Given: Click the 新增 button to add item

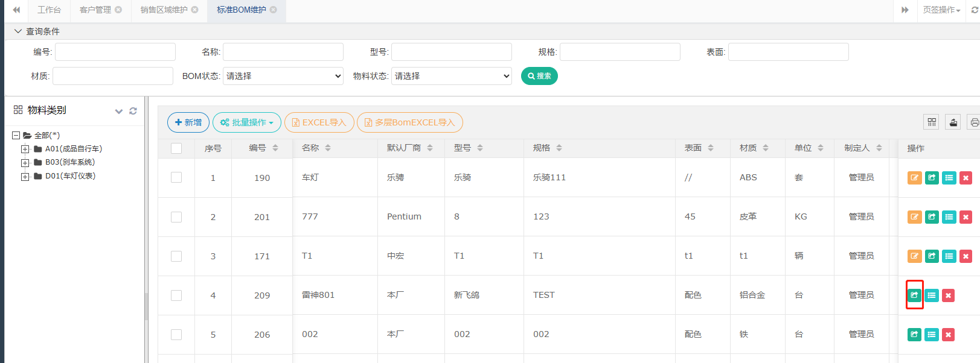Looking at the screenshot, I should point(188,122).
